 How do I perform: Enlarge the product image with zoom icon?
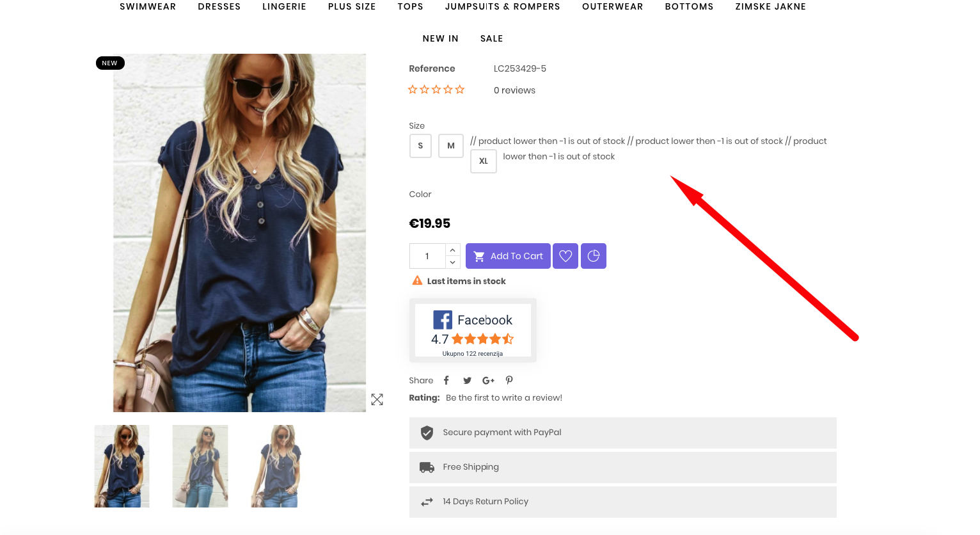point(377,399)
